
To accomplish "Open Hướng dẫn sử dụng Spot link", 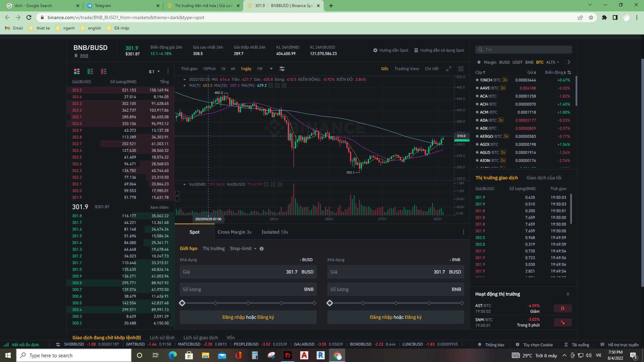I will pos(439,50).
